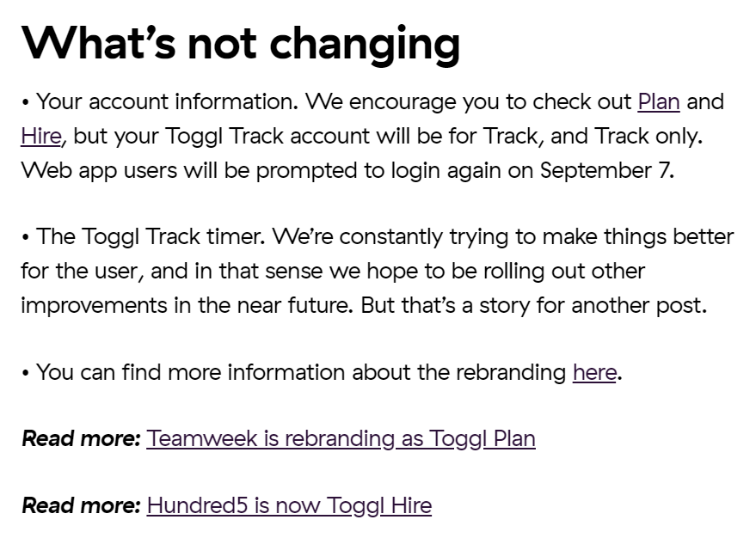Open 'Teamweek is rebranding as Toggl Plan'
Image resolution: width=756 pixels, height=538 pixels.
pyautogui.click(x=341, y=439)
